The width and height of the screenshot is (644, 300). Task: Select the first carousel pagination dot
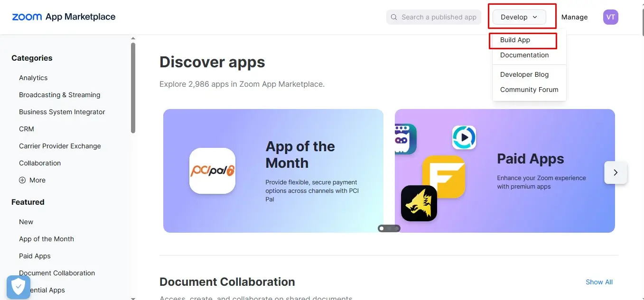382,228
